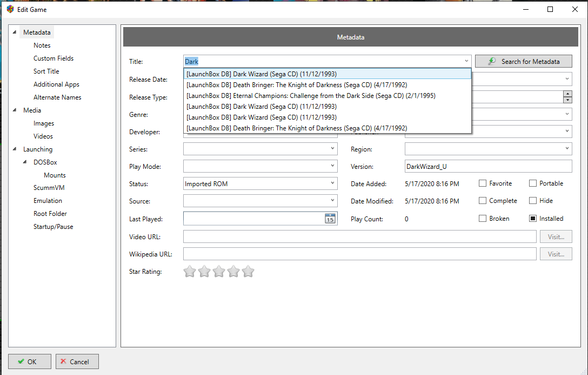Open the Status dropdown showing Imported ROM
Viewport: 588px width, 375px height.
click(x=332, y=183)
